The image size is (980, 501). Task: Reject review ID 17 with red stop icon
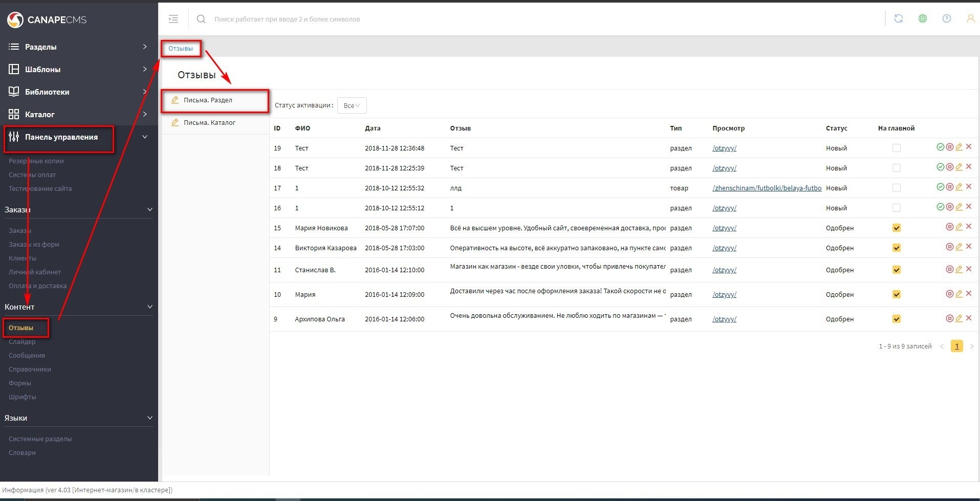949,187
